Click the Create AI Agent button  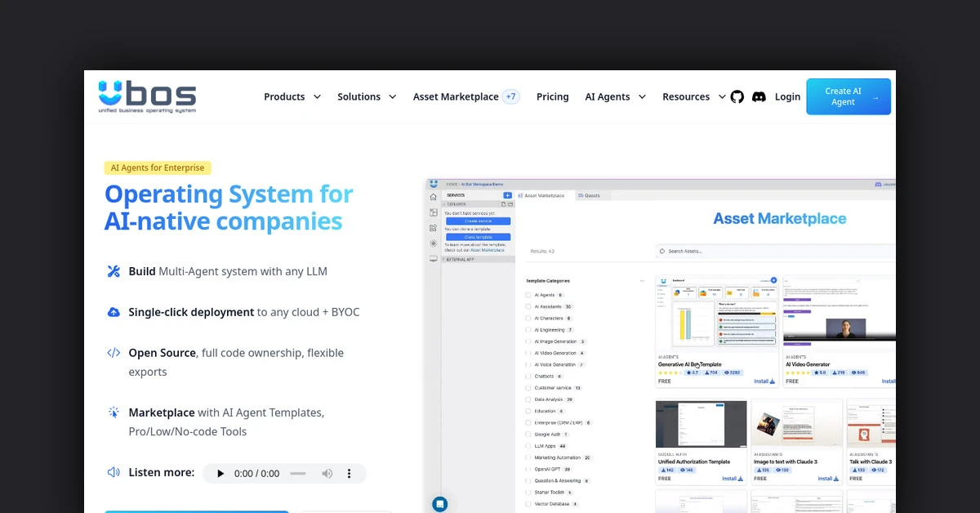pos(848,96)
